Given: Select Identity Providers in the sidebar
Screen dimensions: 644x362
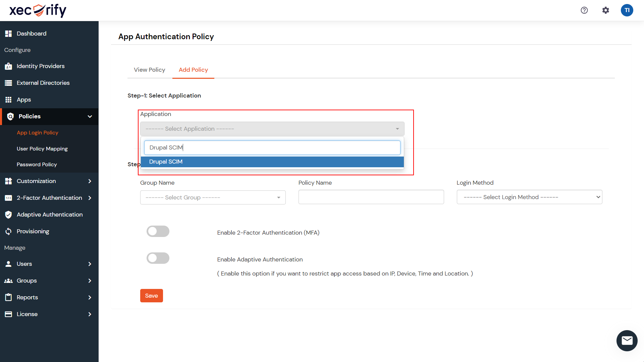Looking at the screenshot, I should pyautogui.click(x=40, y=66).
